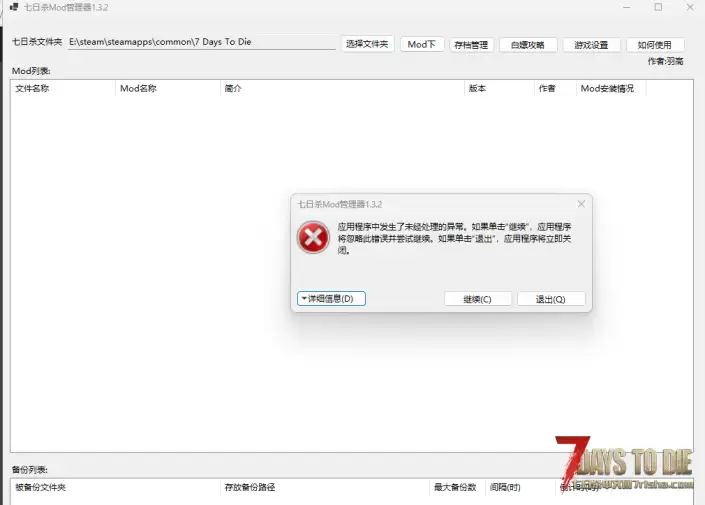Open the Mod下 download button
Image resolution: width=705 pixels, height=505 pixels.
pos(422,45)
